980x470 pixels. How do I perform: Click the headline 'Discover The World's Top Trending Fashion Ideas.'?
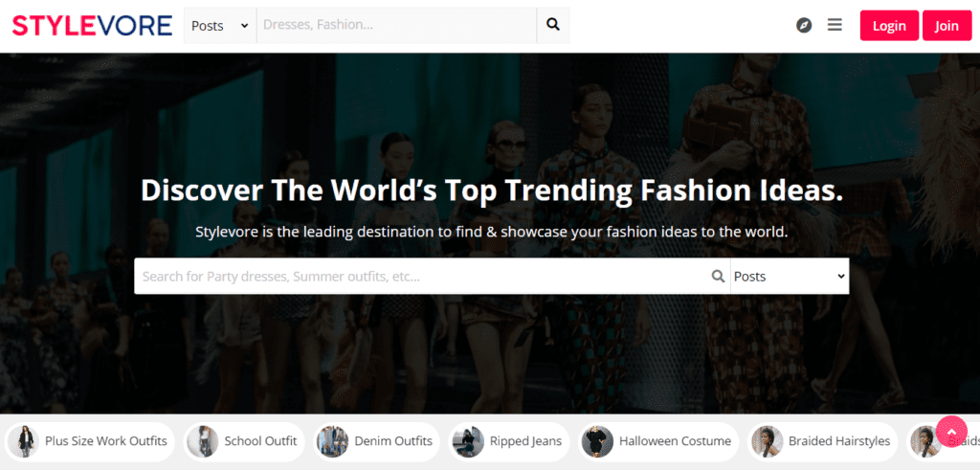coord(492,191)
